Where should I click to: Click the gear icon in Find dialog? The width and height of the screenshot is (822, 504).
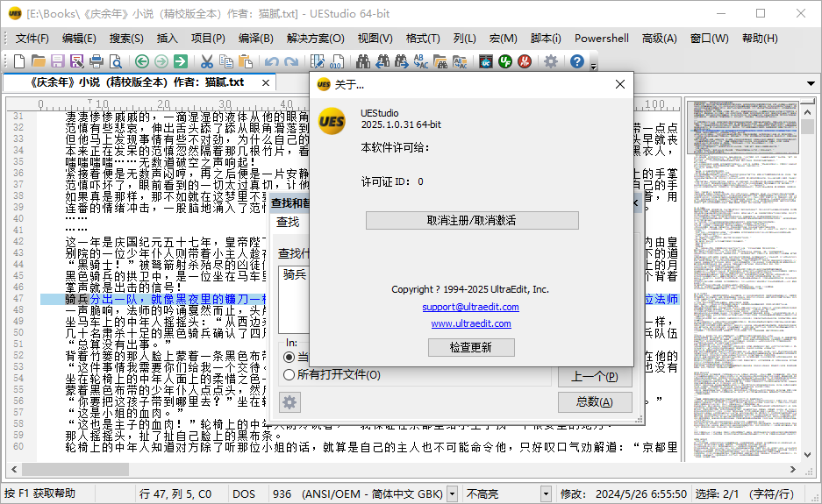click(289, 402)
